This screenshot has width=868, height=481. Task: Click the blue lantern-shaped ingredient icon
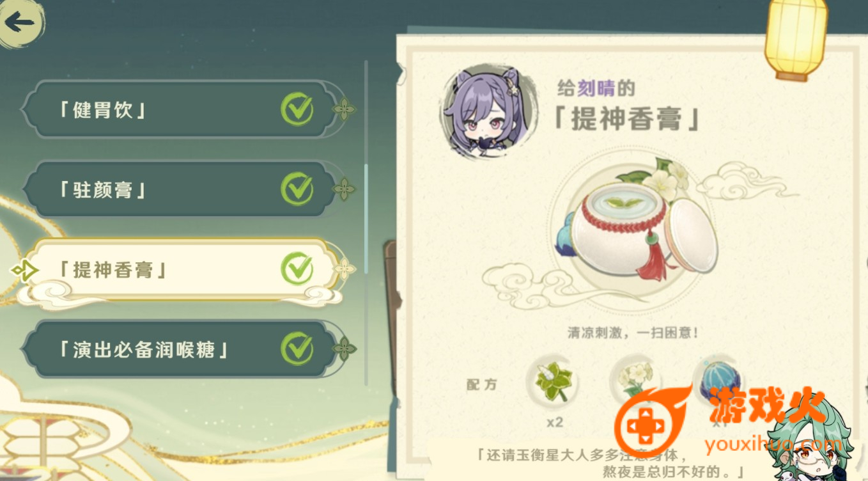[x=719, y=382]
